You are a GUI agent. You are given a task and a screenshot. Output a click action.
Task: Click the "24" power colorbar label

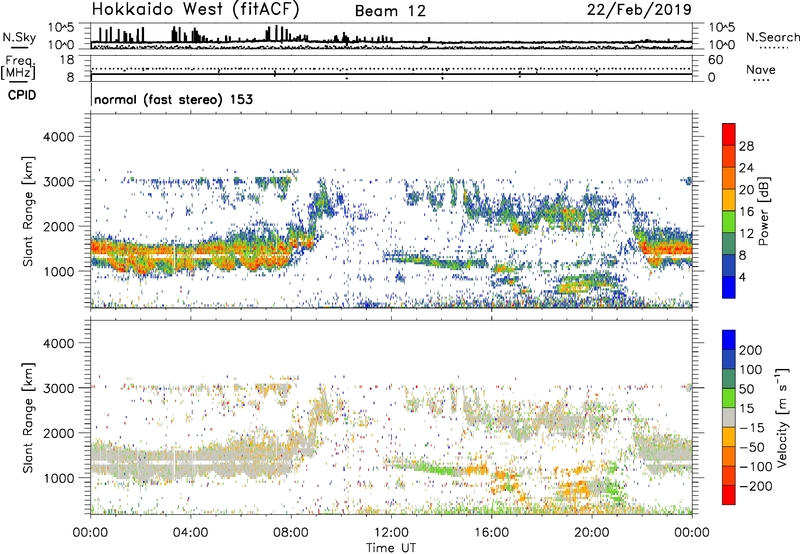coord(746,168)
